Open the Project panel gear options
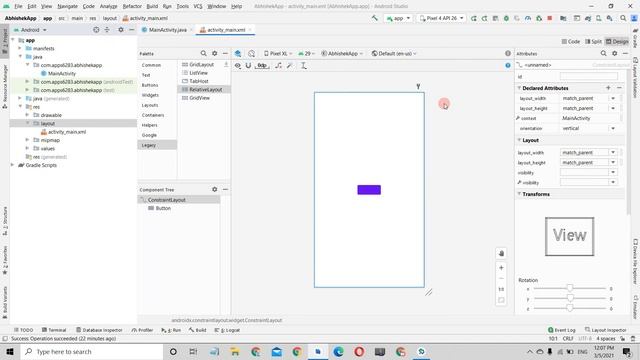The image size is (640, 360). 120,30
